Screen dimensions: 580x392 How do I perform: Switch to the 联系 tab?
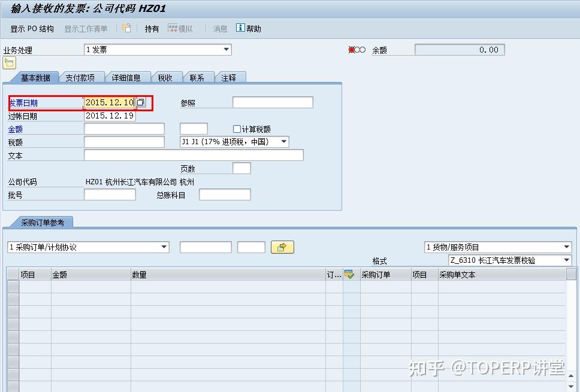[x=197, y=78]
